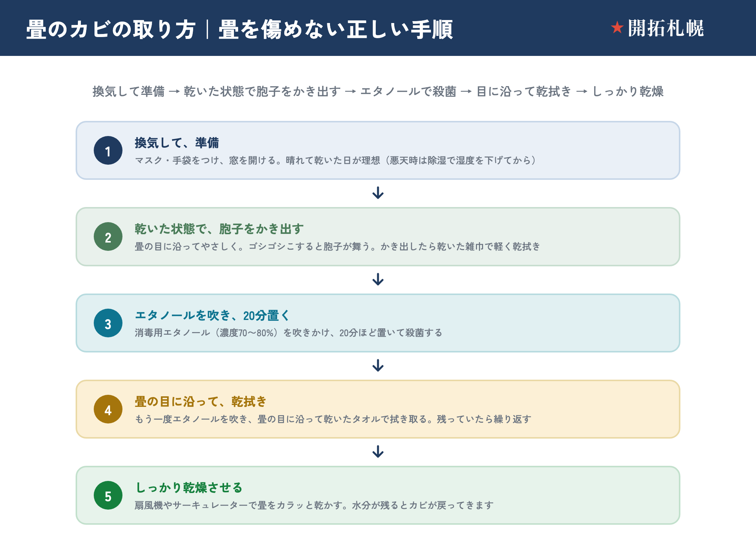Viewport: 756px width, 544px height.
Task: Click the step 3 number circle
Action: 108,323
